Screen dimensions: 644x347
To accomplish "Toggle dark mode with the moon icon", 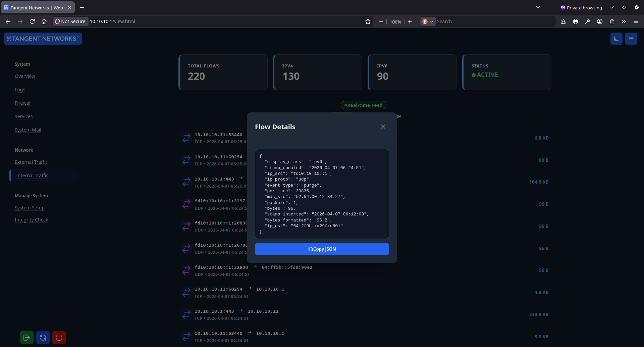I will point(616,38).
